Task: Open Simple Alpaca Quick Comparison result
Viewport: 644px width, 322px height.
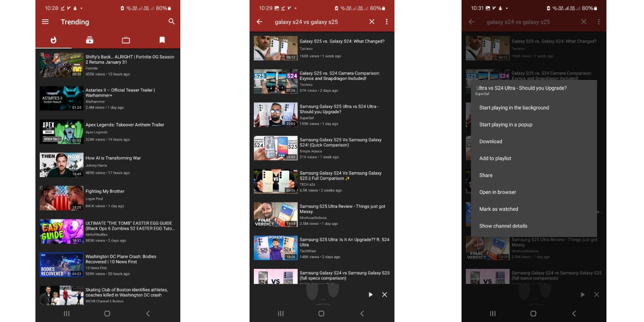Action: [322, 148]
